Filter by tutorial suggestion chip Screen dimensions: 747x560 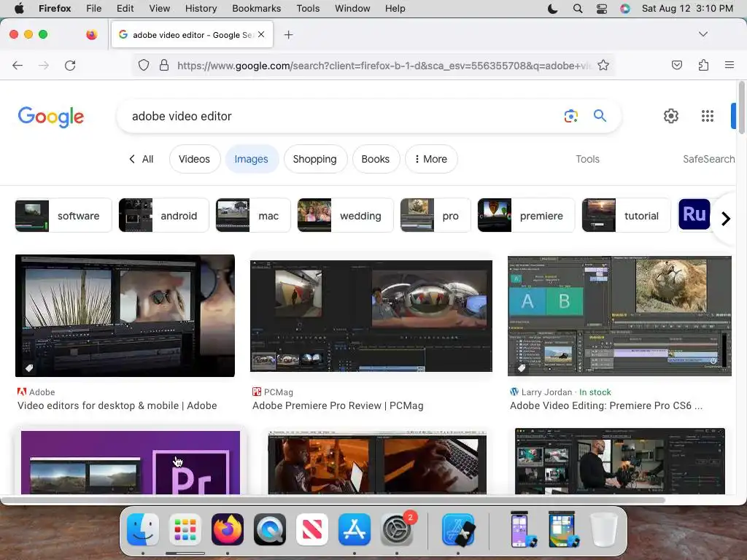pyautogui.click(x=626, y=216)
